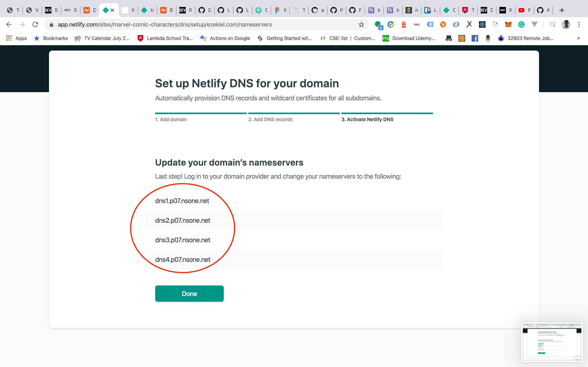Open React Developer Tools extension
This screenshot has width=588, height=367.
482,24
